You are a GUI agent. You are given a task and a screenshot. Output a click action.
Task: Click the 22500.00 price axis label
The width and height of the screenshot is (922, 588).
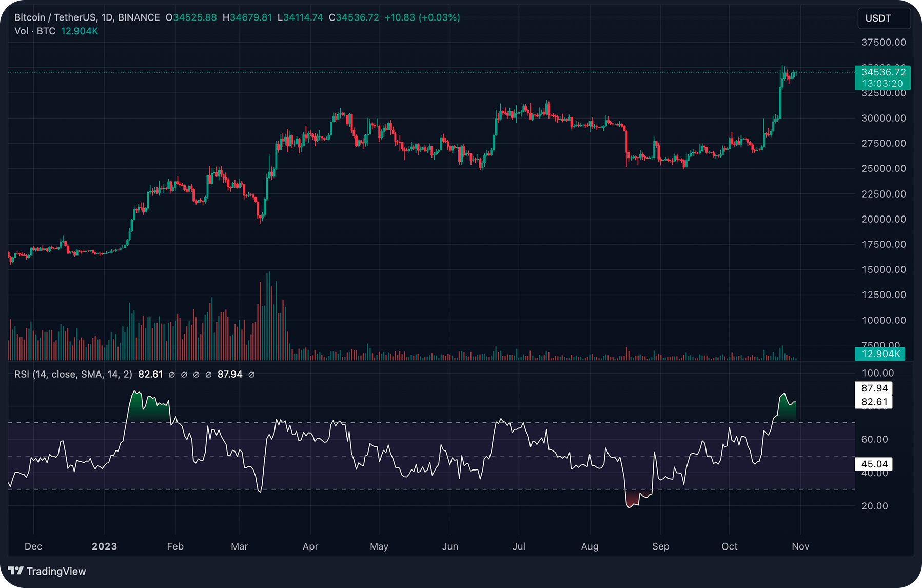click(884, 194)
